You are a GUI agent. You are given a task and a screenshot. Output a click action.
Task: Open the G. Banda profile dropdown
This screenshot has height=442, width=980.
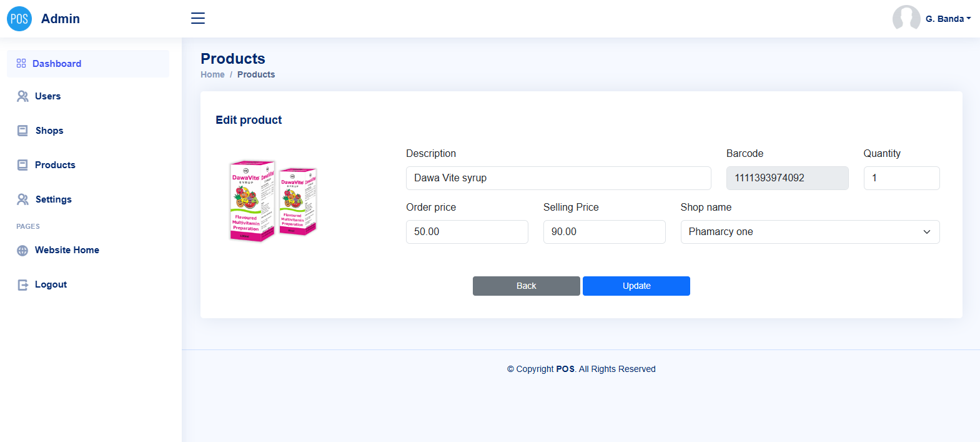948,19
